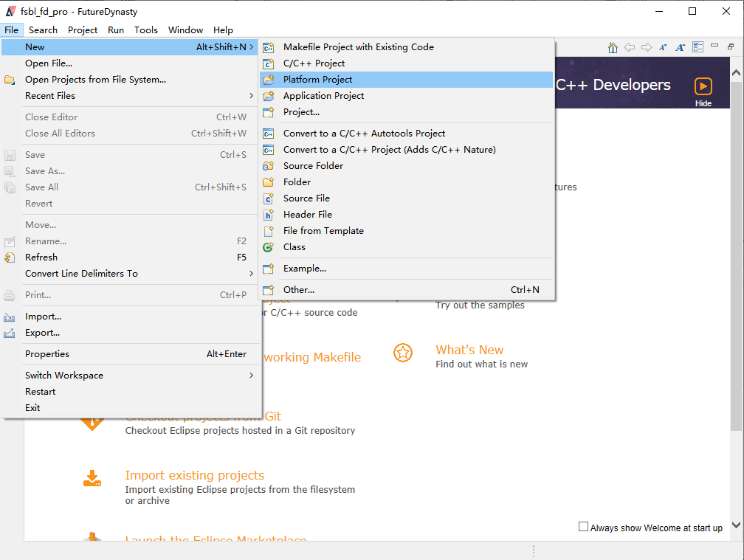Viewport: 744px width, 560px height.
Task: Click the C/C++ Project icon
Action: point(269,63)
